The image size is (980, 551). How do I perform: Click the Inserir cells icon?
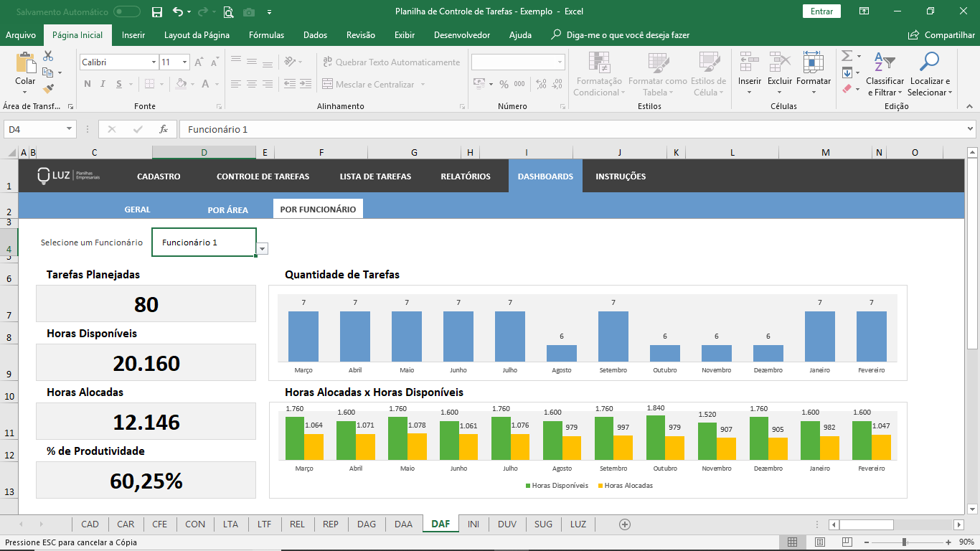pyautogui.click(x=750, y=62)
